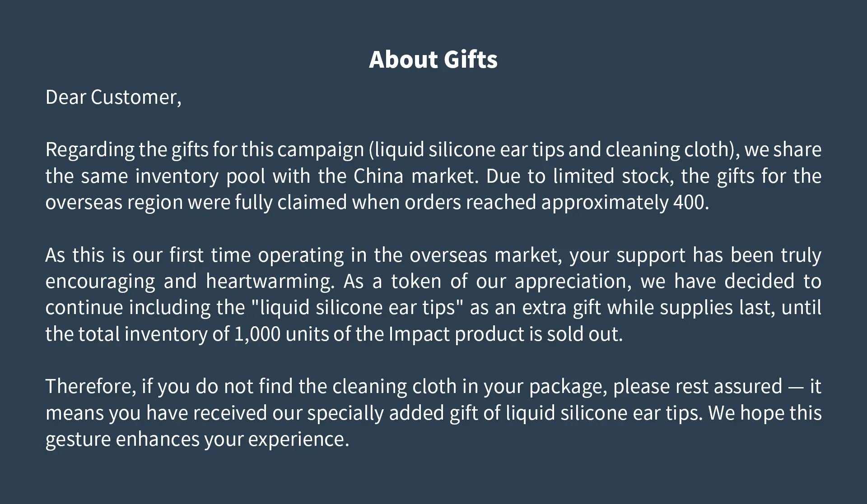Click the words "token of our appreciation"
Image resolution: width=867 pixels, height=504 pixels.
(511, 281)
